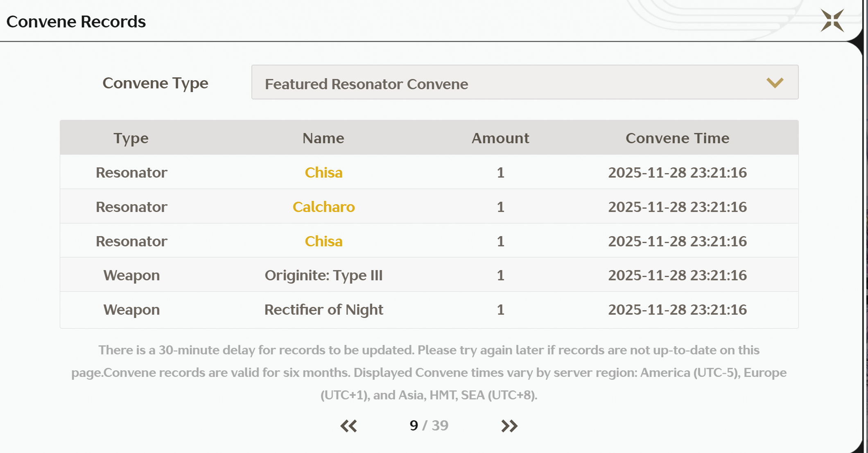Click the amount in the Rectifier of Night row
The width and height of the screenshot is (868, 453).
(x=500, y=310)
